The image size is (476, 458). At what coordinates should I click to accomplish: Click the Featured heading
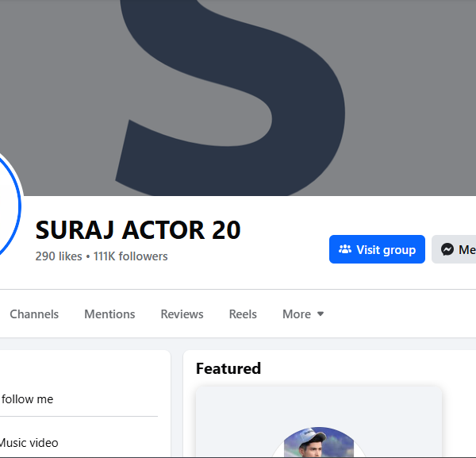tap(228, 368)
